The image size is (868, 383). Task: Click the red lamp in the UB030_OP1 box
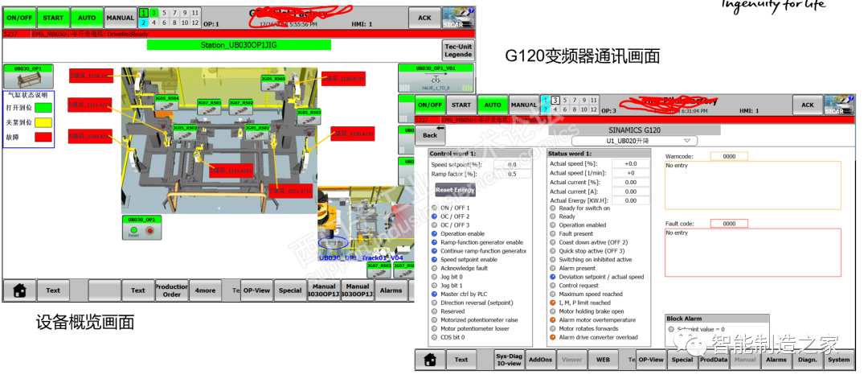(x=150, y=230)
